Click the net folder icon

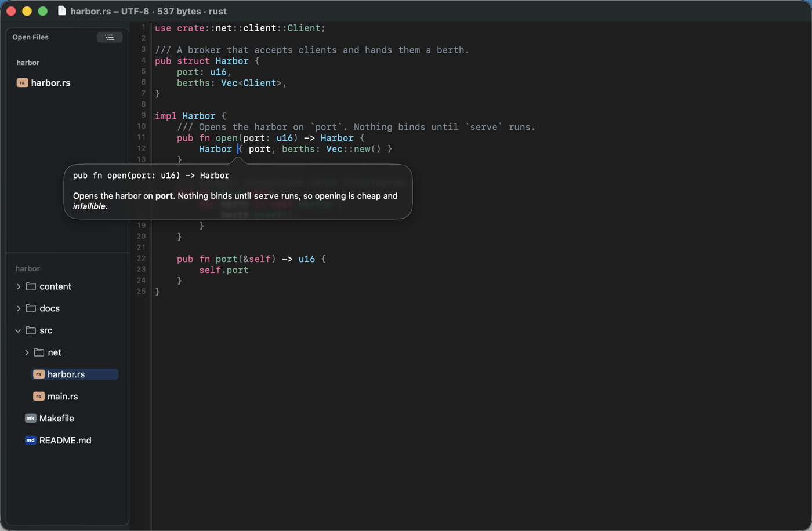39,352
